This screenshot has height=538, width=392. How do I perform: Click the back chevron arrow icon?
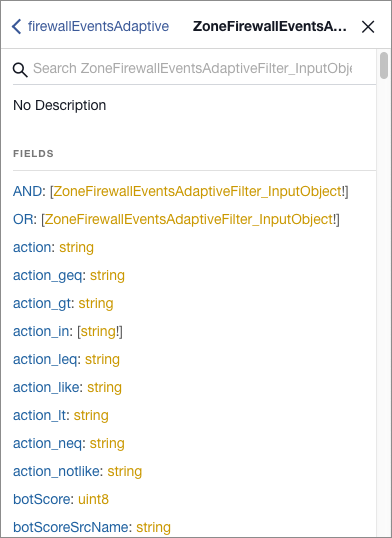(x=16, y=26)
